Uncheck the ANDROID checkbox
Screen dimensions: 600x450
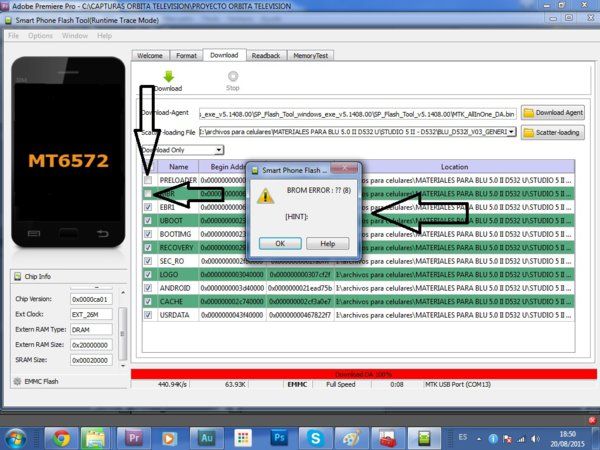coord(148,288)
